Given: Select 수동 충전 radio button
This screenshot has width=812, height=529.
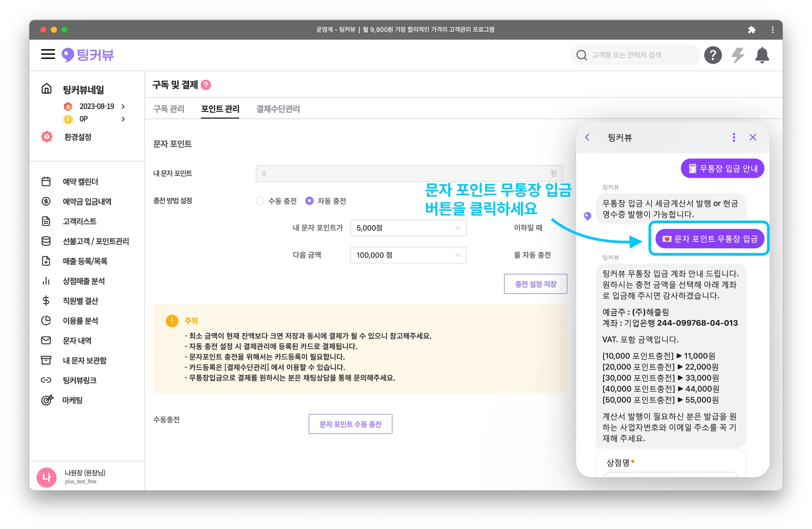Looking at the screenshot, I should pyautogui.click(x=260, y=201).
